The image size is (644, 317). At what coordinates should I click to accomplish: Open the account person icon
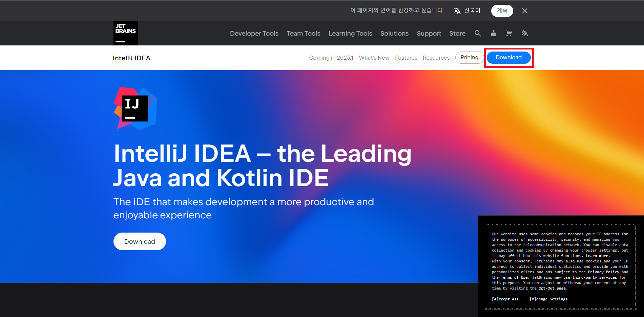tap(494, 33)
